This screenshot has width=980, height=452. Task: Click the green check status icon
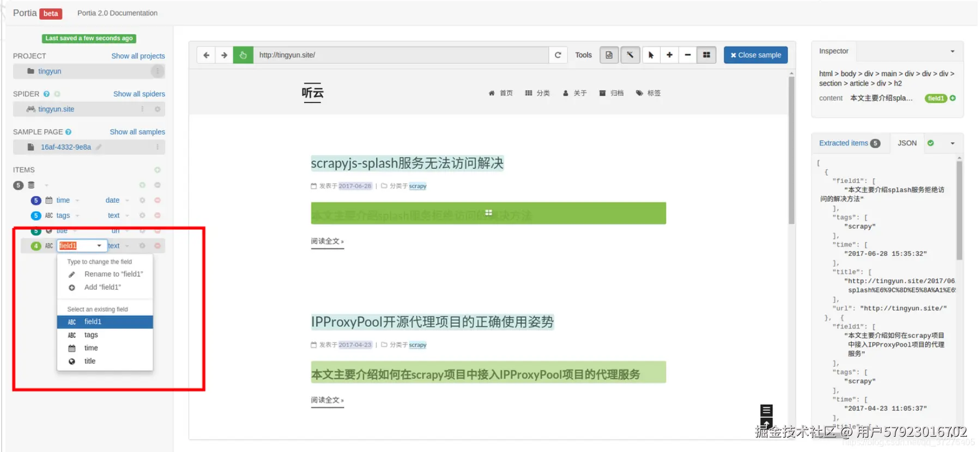click(x=930, y=143)
